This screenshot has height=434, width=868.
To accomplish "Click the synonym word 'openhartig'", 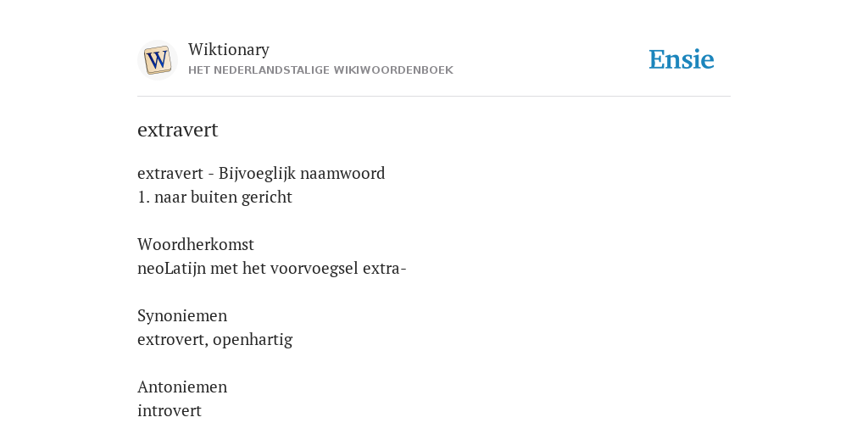I will 253,339.
